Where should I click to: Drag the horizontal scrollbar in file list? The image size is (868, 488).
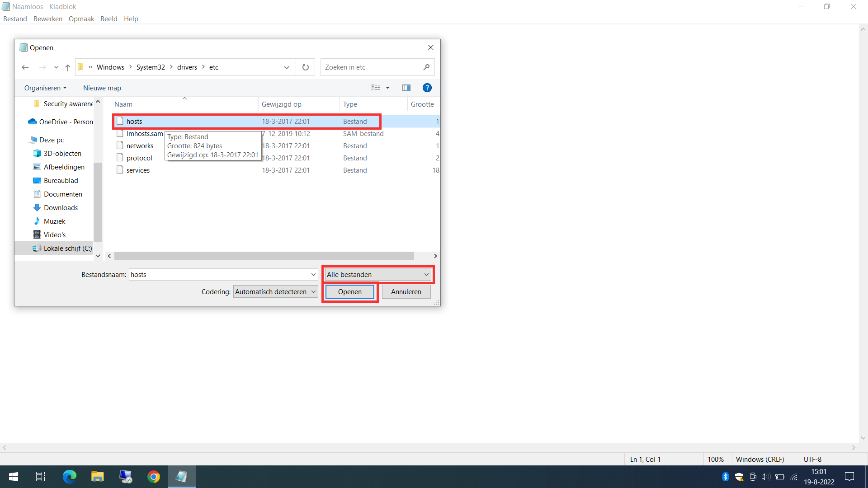272,256
